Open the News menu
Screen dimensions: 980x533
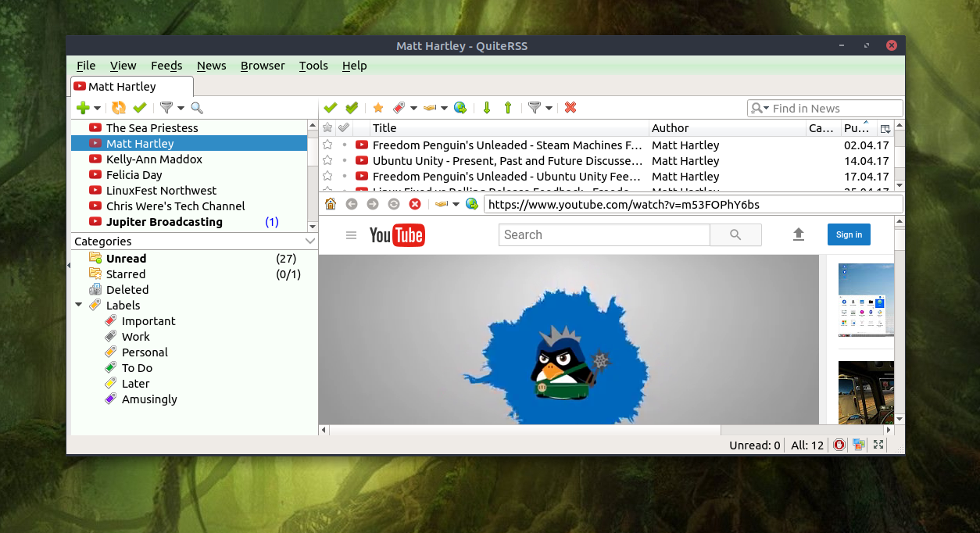point(211,66)
